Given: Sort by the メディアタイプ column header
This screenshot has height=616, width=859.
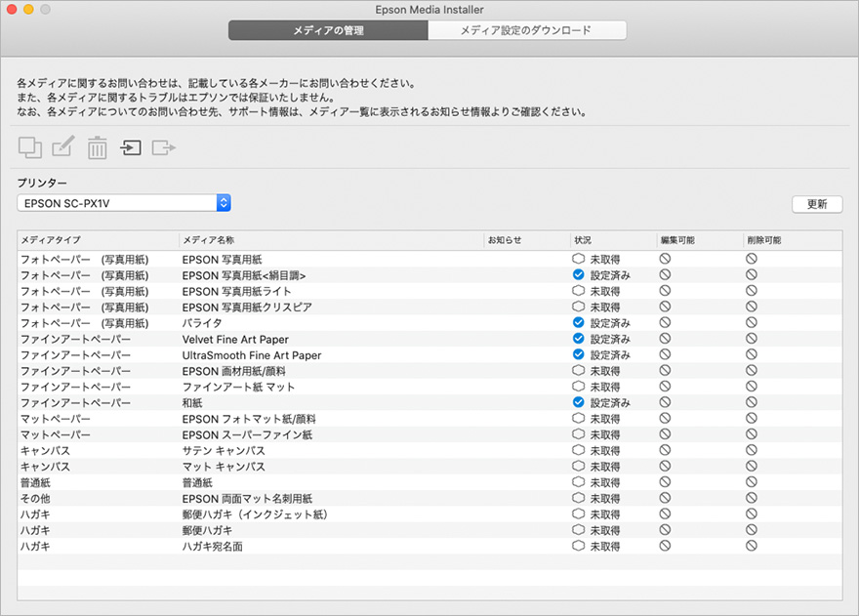Looking at the screenshot, I should pyautogui.click(x=98, y=240).
